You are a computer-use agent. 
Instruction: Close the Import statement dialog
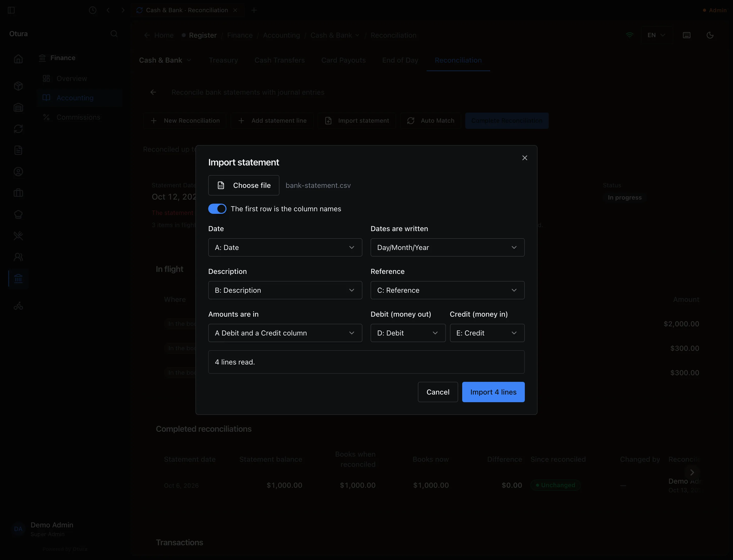click(524, 158)
